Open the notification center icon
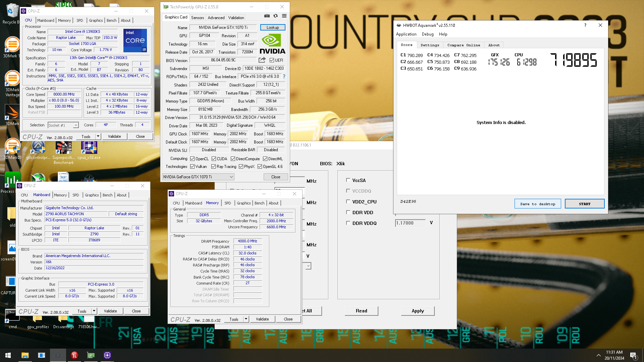 coord(633,355)
